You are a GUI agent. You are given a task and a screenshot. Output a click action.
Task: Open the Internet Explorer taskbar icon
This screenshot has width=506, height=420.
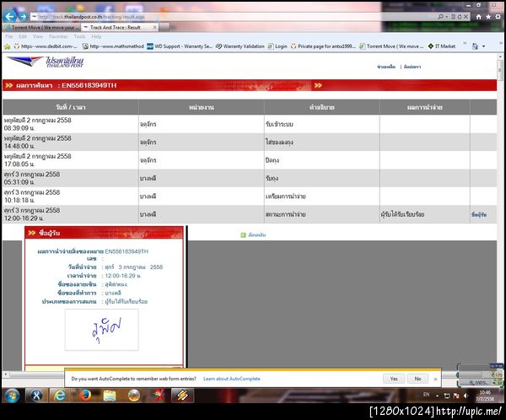click(x=60, y=396)
